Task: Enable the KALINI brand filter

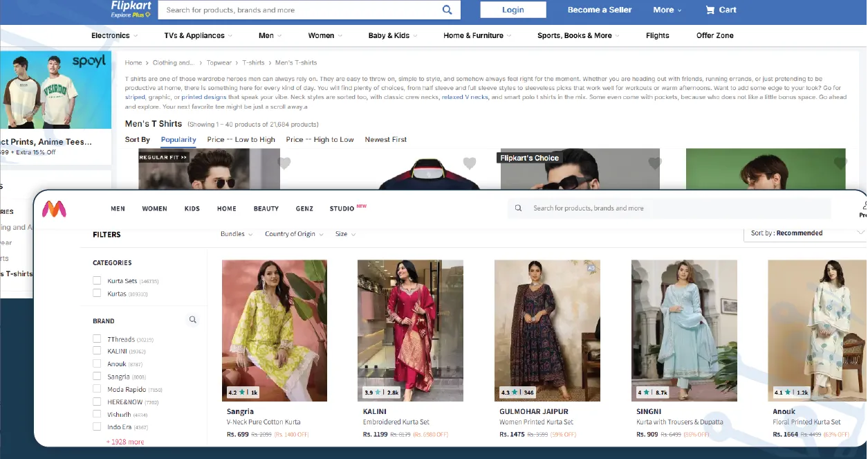Action: pos(96,351)
